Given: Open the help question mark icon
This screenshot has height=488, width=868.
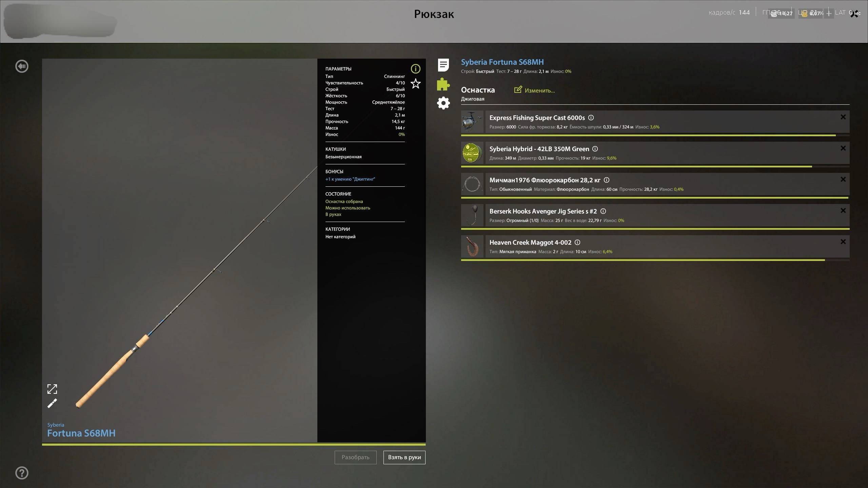Looking at the screenshot, I should point(22,473).
